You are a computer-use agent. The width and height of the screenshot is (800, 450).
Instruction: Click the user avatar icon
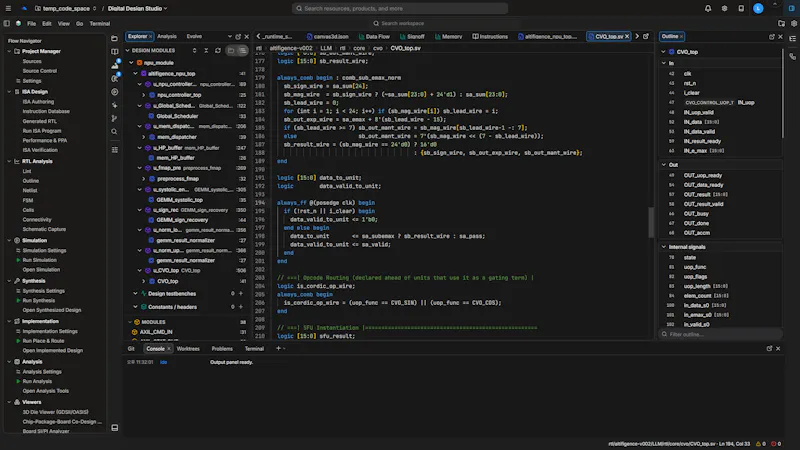click(x=758, y=8)
